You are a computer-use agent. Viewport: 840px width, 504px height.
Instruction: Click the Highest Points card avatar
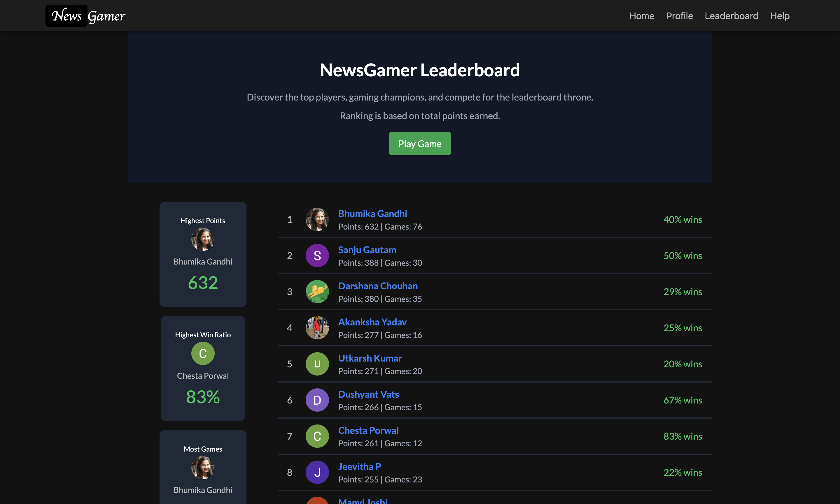pos(203,239)
